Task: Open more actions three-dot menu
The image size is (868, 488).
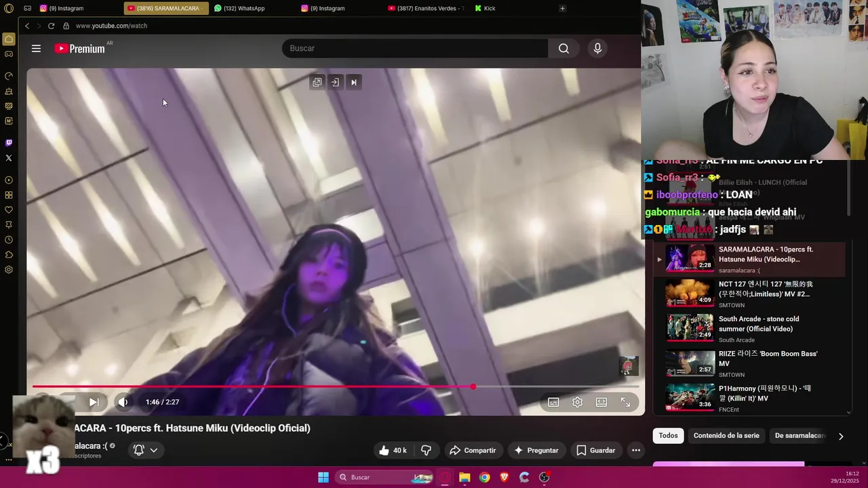Action: pos(635,450)
